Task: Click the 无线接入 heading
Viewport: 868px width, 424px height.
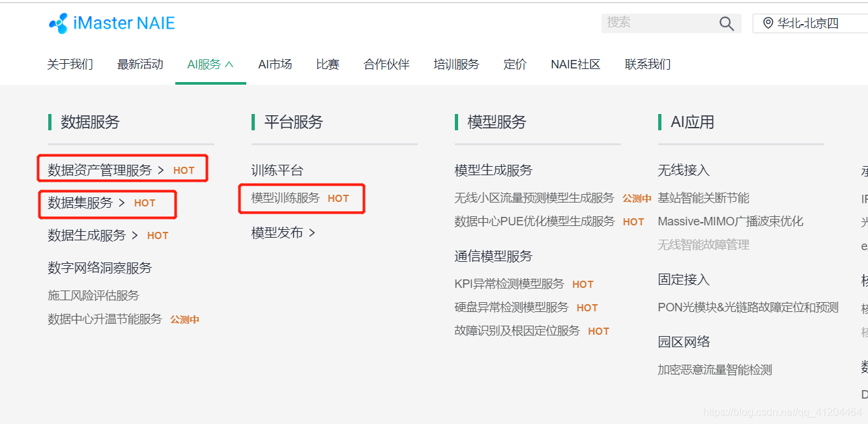Action: (684, 170)
